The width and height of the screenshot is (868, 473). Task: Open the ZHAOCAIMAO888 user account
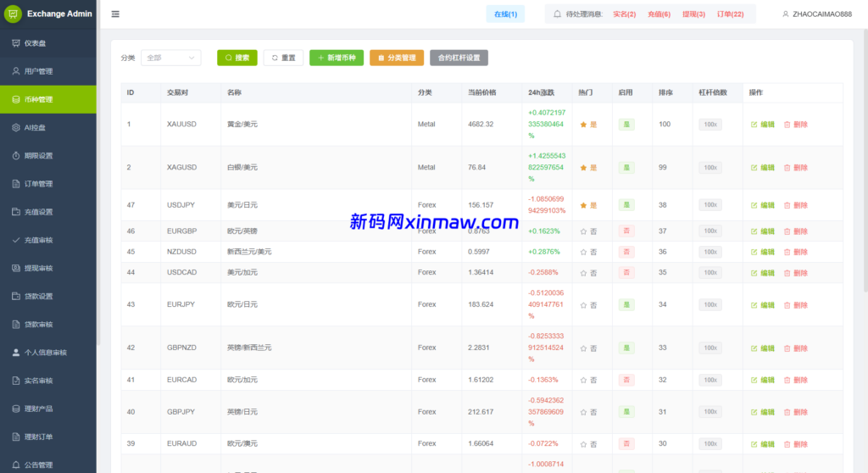(x=817, y=14)
